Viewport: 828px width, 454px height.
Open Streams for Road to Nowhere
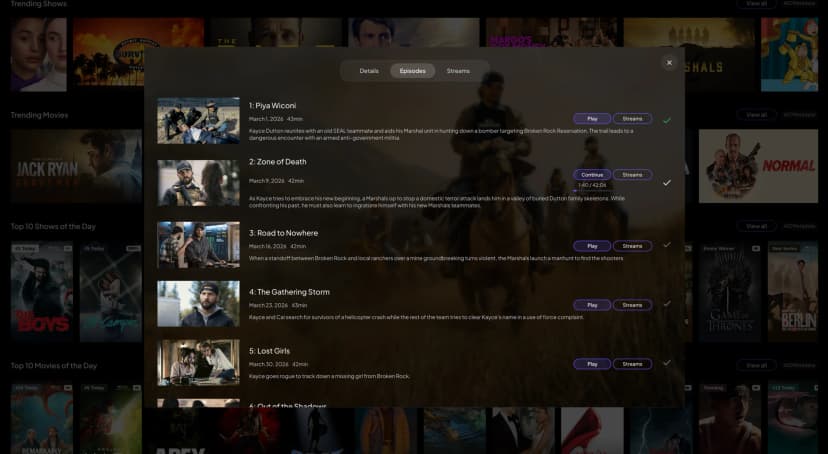click(632, 246)
